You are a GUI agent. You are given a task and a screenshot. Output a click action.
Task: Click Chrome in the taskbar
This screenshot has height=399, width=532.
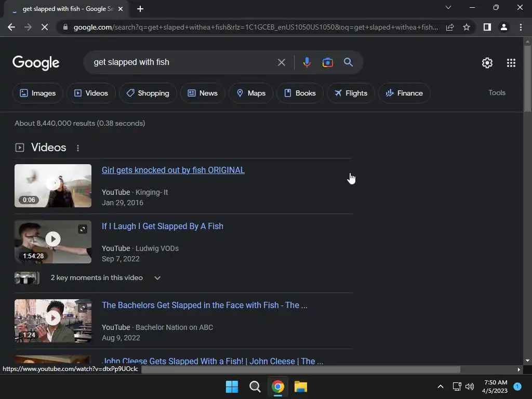coord(278,387)
